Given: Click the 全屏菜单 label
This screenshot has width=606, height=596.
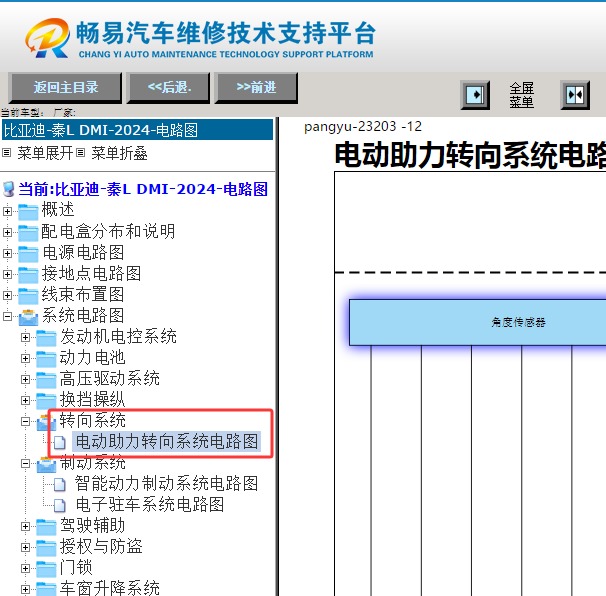Looking at the screenshot, I should click(x=521, y=95).
